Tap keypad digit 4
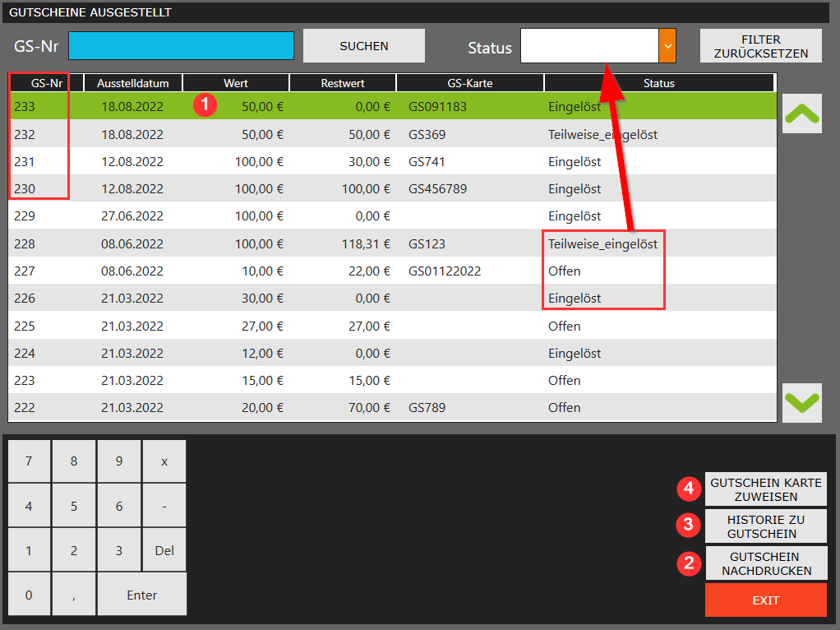This screenshot has height=630, width=840. [x=29, y=506]
